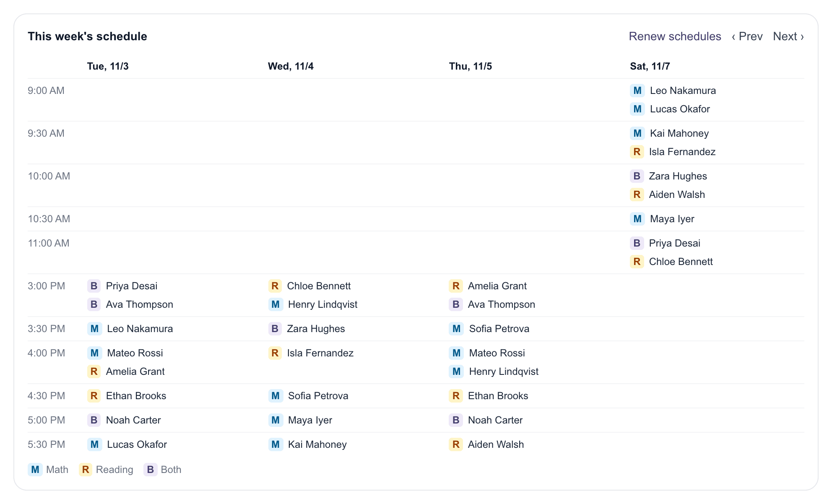Click Both badge beside Priya Desai on Saturday
Screen dimensions: 832x504
637,243
